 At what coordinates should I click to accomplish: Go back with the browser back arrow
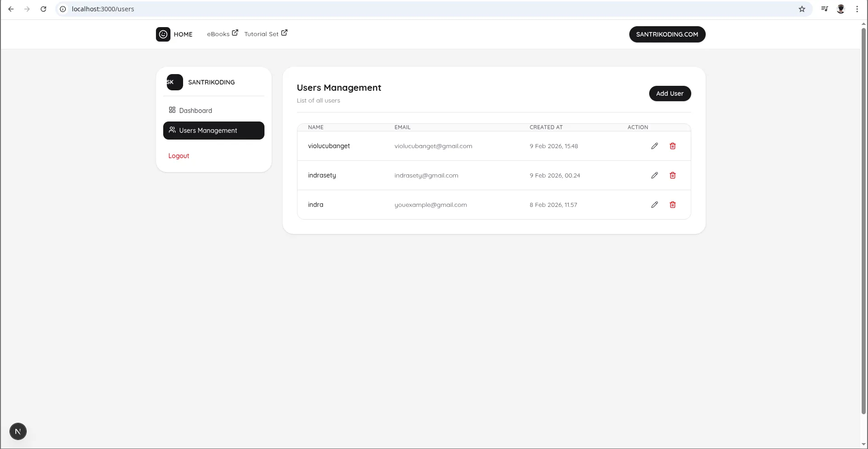click(11, 9)
